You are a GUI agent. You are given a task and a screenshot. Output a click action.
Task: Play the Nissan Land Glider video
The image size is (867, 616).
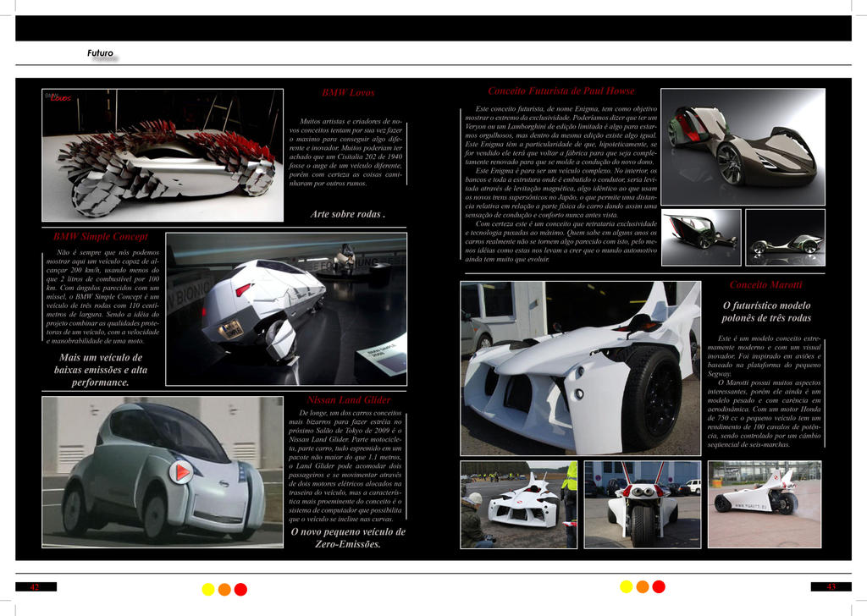pyautogui.click(x=181, y=472)
